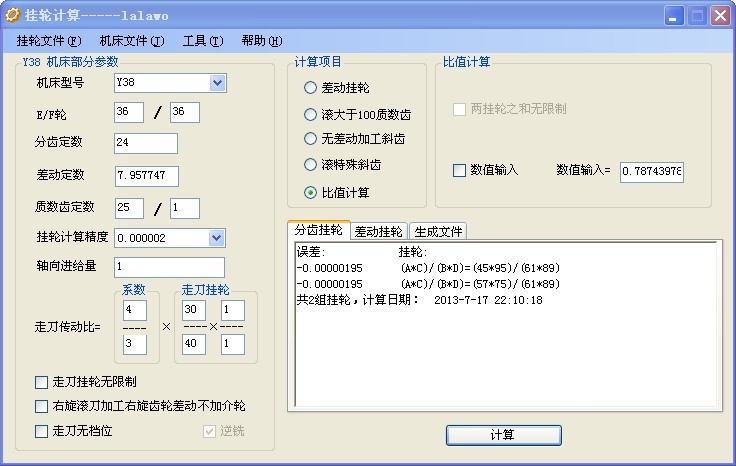Select the 差动挂轮 radio option
The width and height of the screenshot is (736, 466).
pyautogui.click(x=310, y=88)
